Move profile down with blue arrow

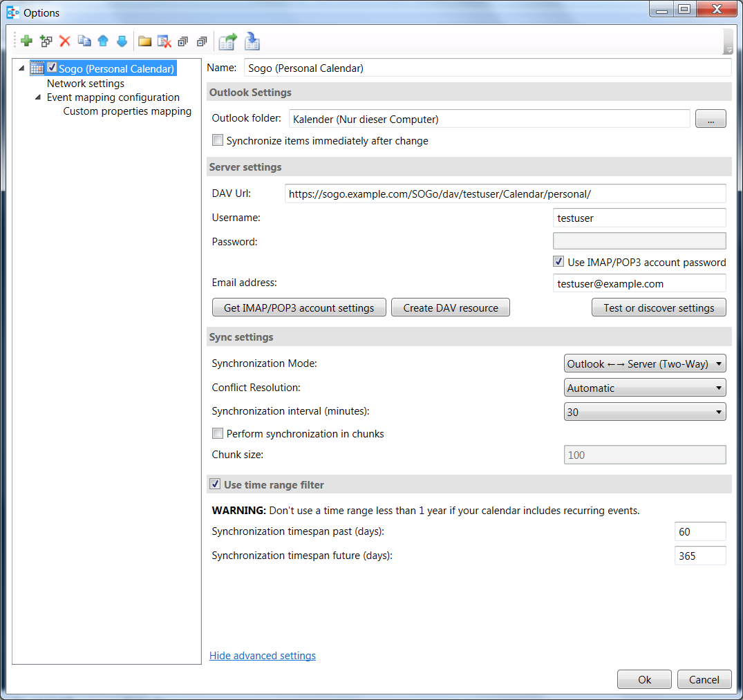[x=122, y=41]
